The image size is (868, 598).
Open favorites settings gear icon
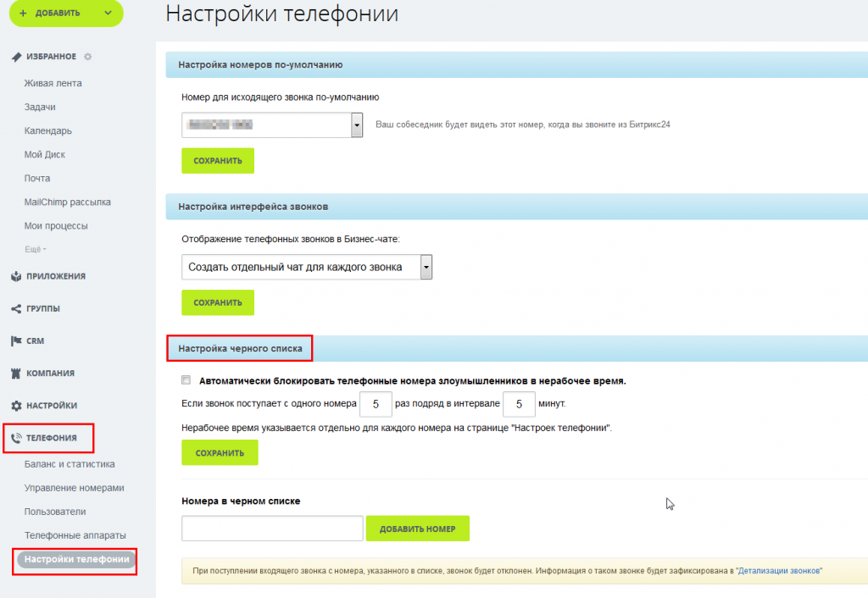(87, 57)
